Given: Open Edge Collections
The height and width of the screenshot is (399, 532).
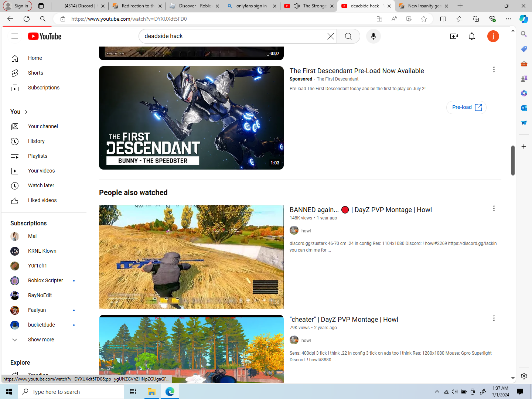Looking at the screenshot, I should click(x=476, y=19).
